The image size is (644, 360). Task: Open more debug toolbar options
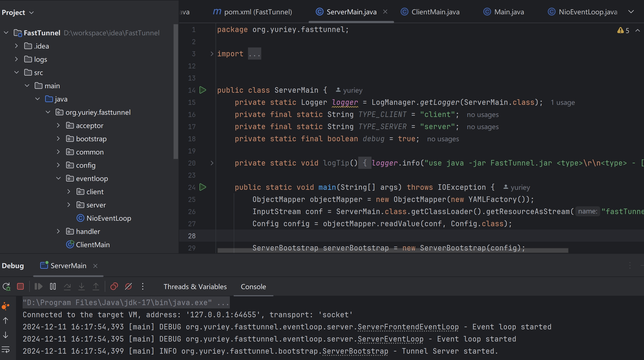click(143, 286)
